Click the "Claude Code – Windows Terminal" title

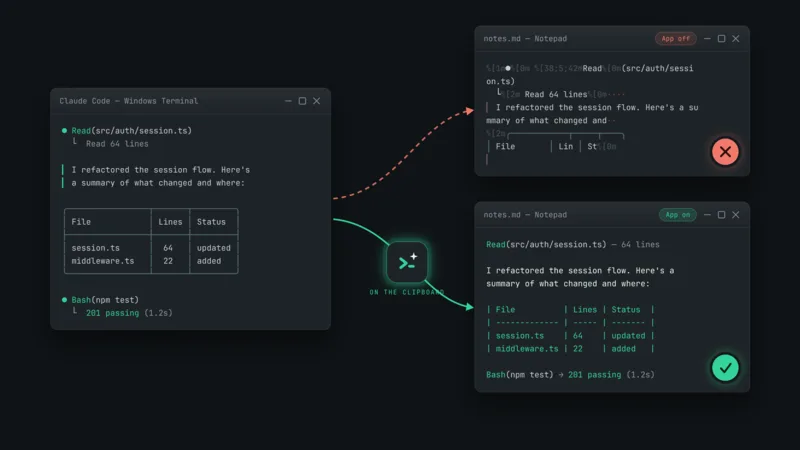tap(129, 101)
